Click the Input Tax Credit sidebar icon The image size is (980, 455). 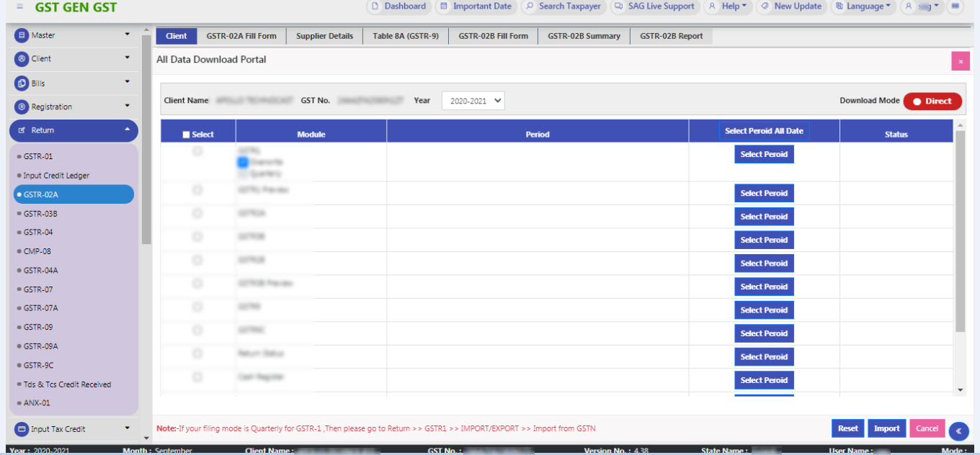[22, 429]
